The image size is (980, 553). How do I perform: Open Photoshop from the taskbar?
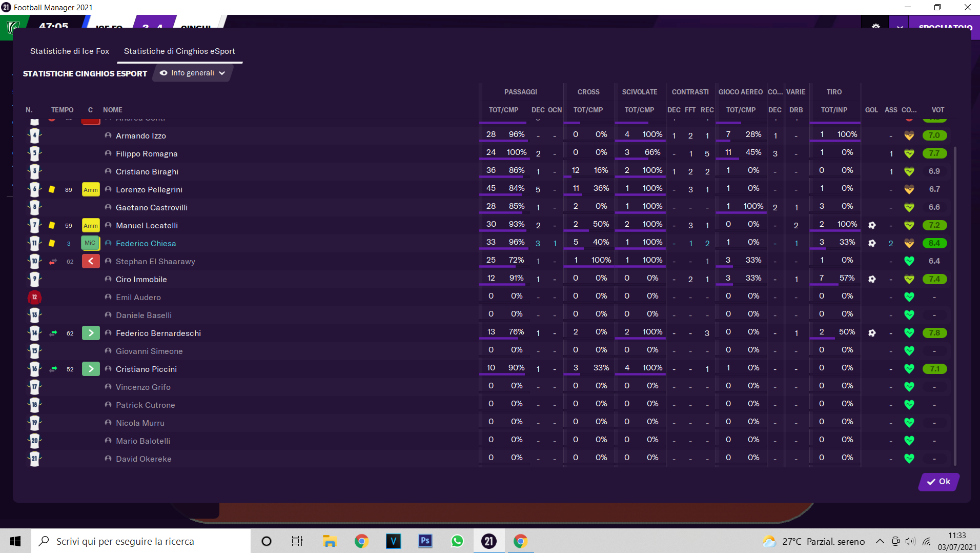click(425, 541)
